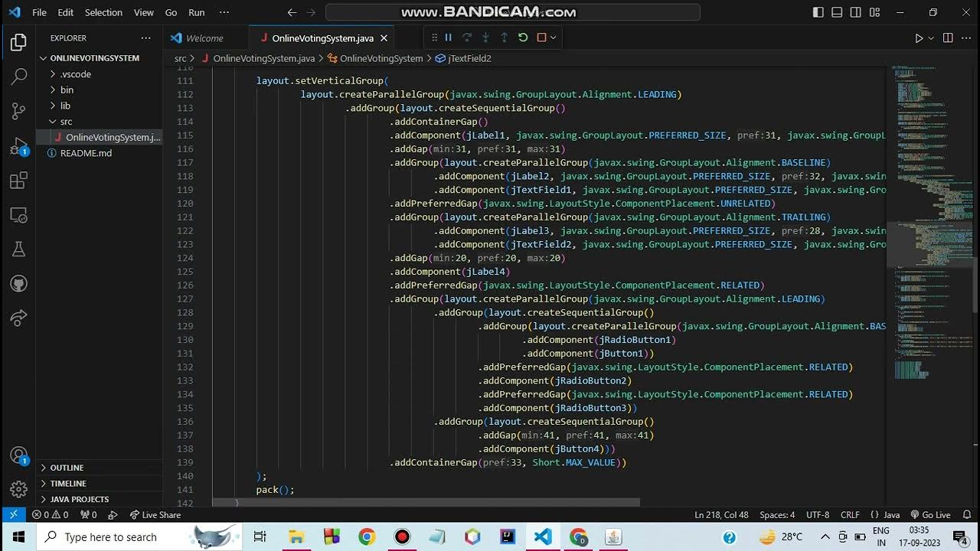Open the Explorer view in activity bar
980x551 pixels.
click(x=18, y=42)
